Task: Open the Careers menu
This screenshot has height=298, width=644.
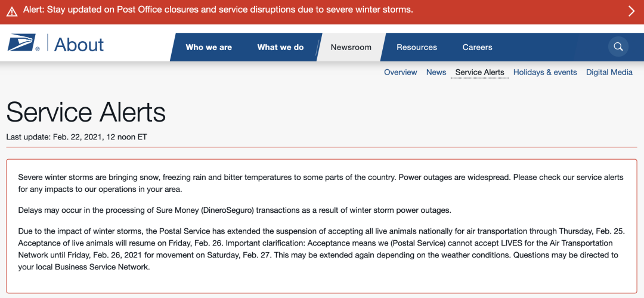Action: point(477,47)
